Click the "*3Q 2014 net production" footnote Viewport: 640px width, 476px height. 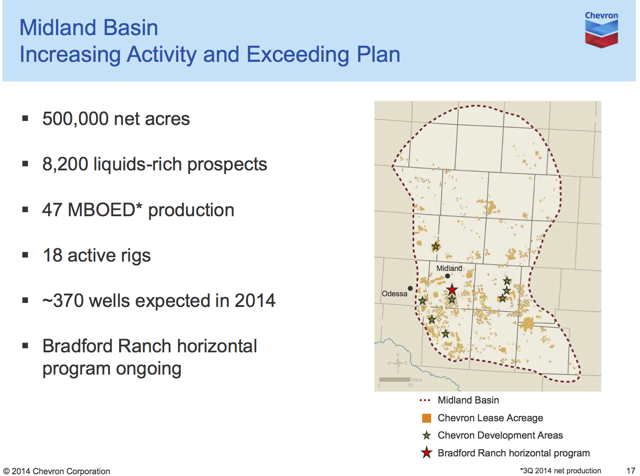560,471
